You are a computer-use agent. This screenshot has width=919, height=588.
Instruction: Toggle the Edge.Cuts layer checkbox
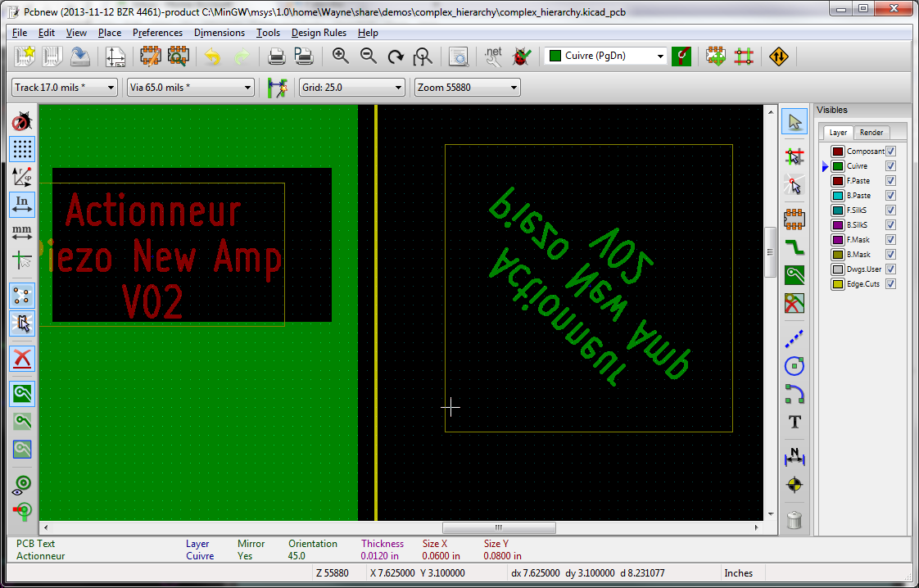(891, 284)
